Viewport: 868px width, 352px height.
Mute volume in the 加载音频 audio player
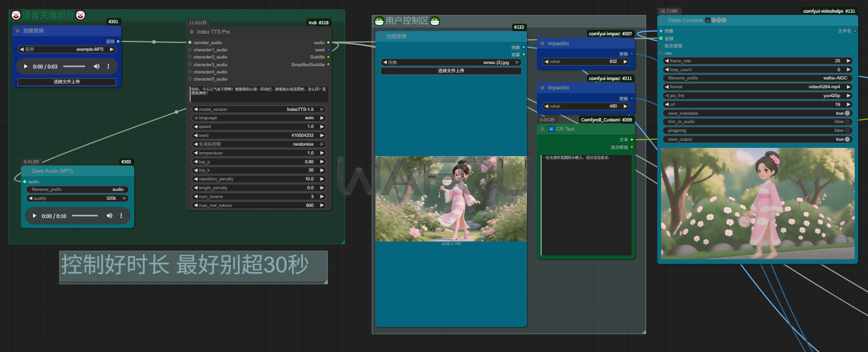(97, 67)
